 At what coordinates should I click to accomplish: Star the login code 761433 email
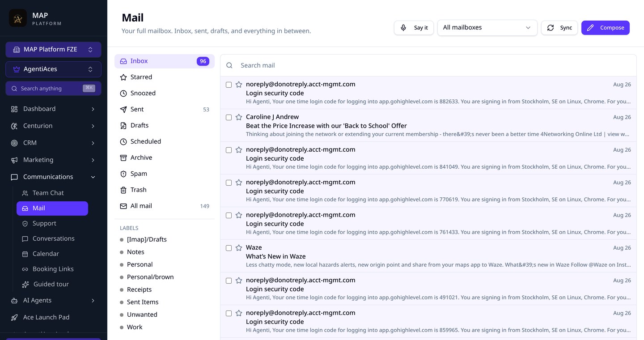[x=239, y=215]
